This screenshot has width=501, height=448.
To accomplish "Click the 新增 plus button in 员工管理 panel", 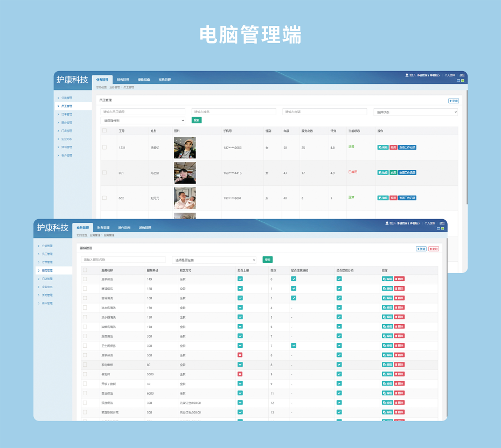I will [454, 101].
